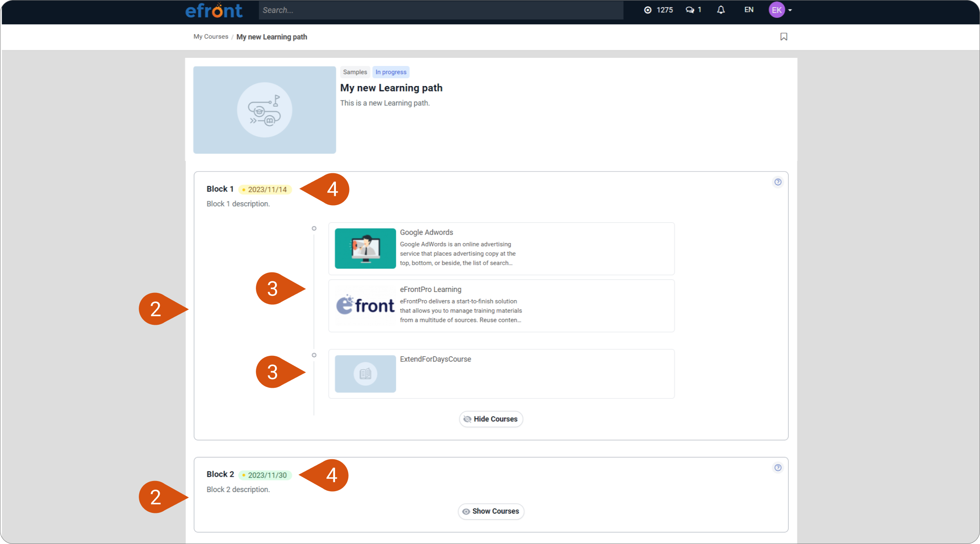Open the Google Adwords course

pos(501,249)
